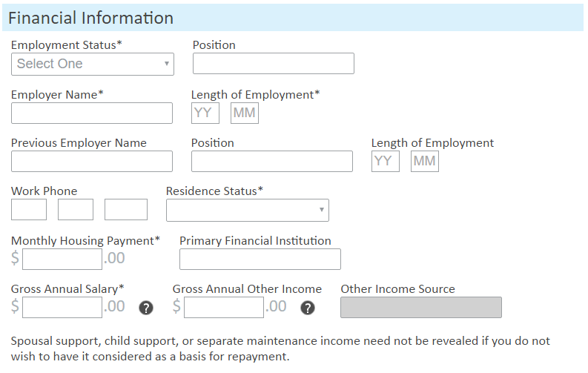Open the Employment Status dropdown

point(93,64)
